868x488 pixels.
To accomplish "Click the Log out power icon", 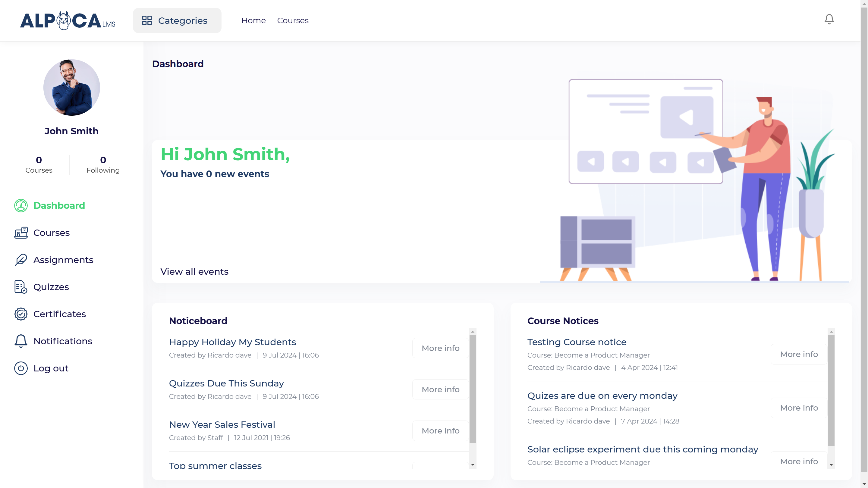I will point(21,368).
